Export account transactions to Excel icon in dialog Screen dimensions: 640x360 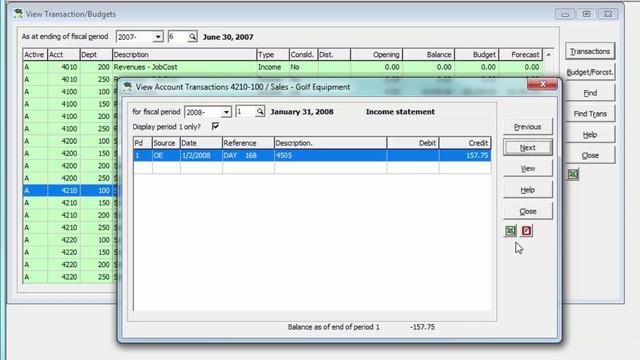[x=510, y=231]
